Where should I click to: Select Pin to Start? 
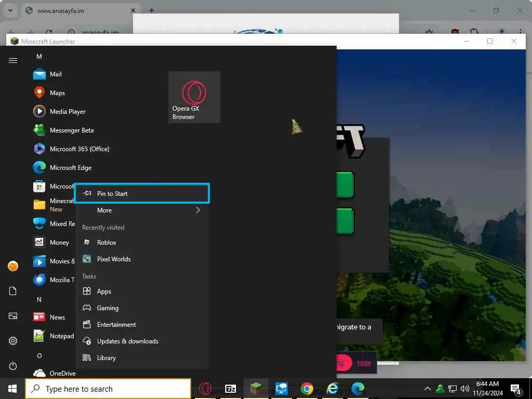pyautogui.click(x=142, y=193)
